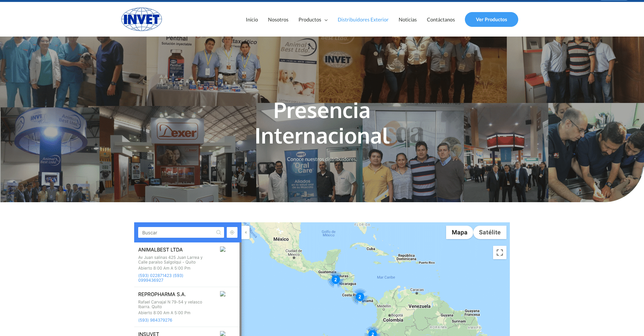This screenshot has width=644, height=336.
Task: Click map cluster marker near Costa Rica
Action: [x=360, y=297]
